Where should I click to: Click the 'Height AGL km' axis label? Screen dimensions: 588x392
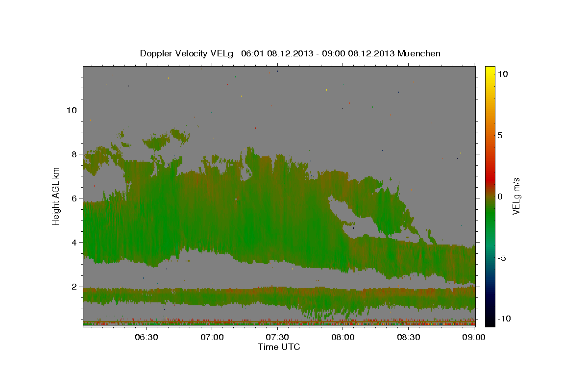[x=56, y=196]
